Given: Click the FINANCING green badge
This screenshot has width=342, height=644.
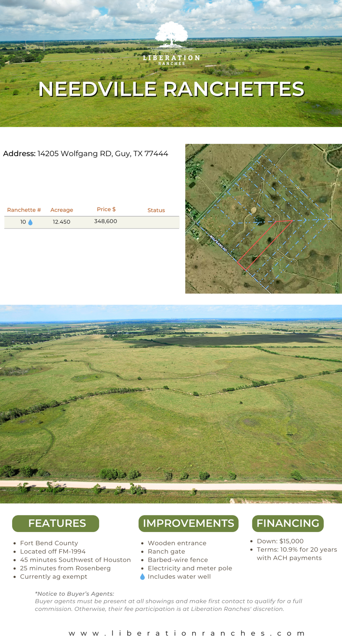Looking at the screenshot, I should (x=288, y=523).
